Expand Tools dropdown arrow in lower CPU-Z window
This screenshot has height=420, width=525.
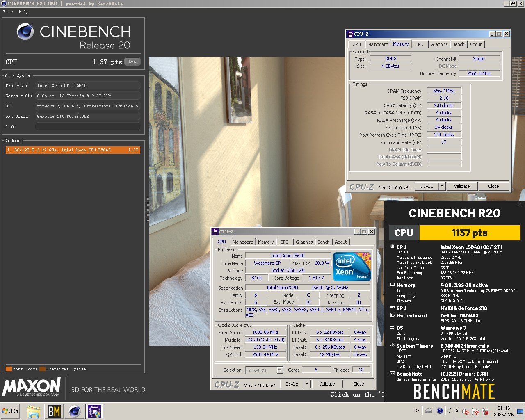coord(307,384)
